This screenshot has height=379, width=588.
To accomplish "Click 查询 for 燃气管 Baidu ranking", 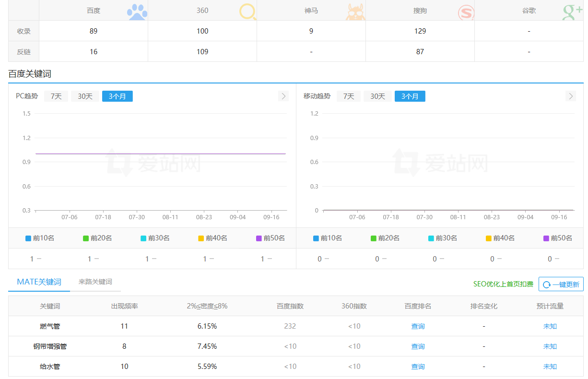I will tap(418, 326).
